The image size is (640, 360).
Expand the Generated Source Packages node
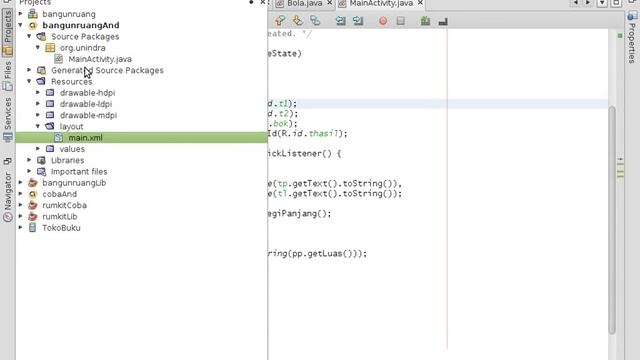click(29, 70)
